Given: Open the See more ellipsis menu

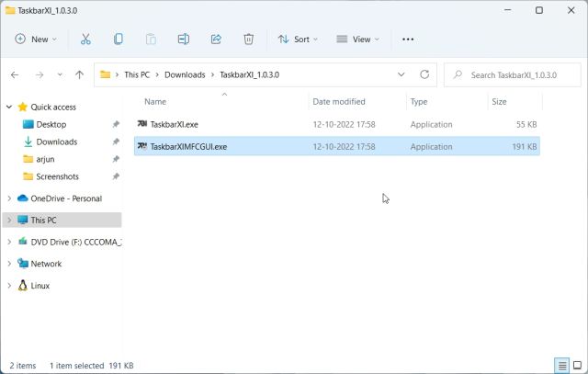Looking at the screenshot, I should 408,40.
